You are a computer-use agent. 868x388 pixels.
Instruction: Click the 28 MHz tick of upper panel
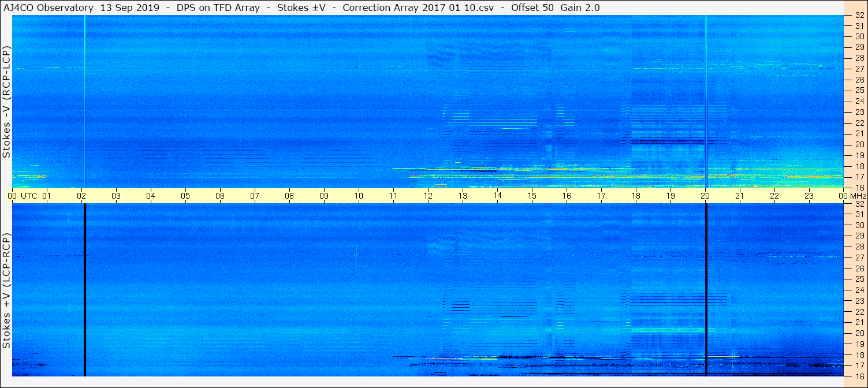click(x=859, y=58)
